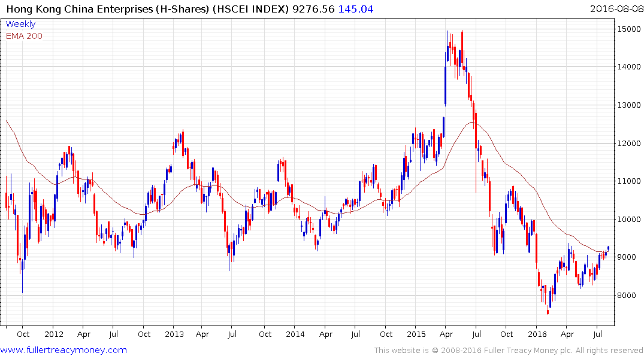644x359 pixels.
Task: Open the www.fullertreacymoney.com link
Action: click(64, 350)
